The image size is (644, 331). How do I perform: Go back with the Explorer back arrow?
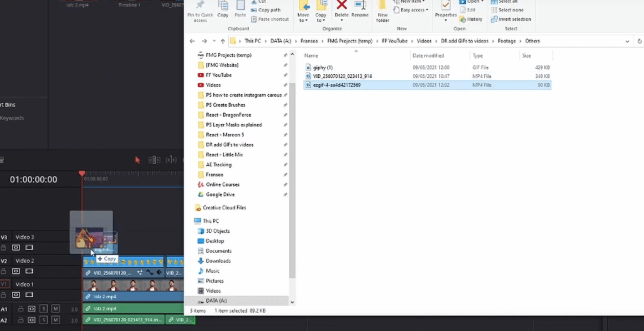pyautogui.click(x=192, y=41)
